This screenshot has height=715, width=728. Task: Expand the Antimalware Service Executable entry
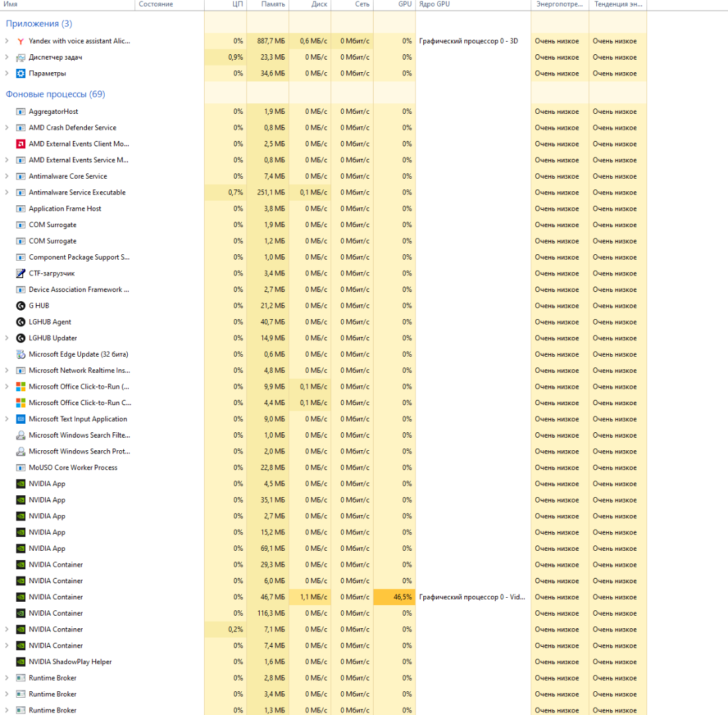click(x=7, y=193)
